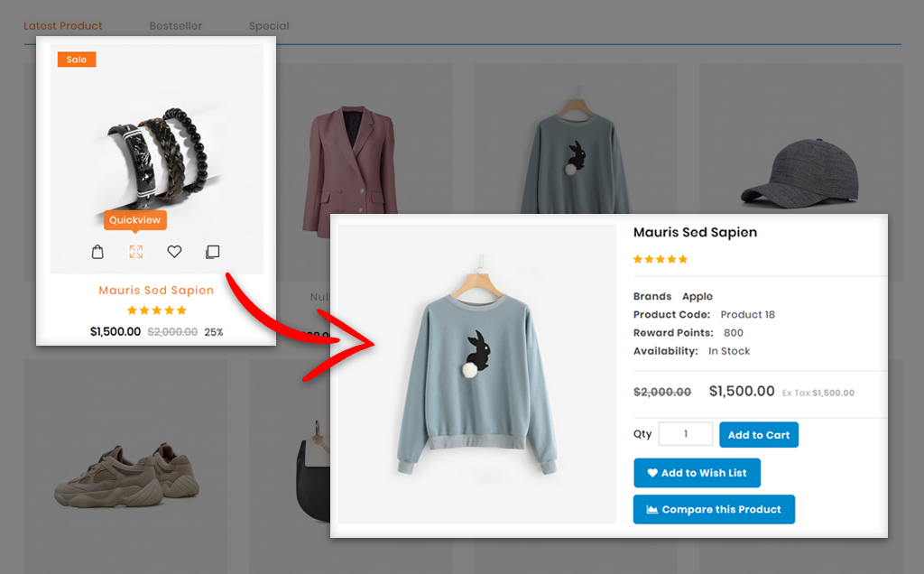This screenshot has height=574, width=924.
Task: Click the heart wishlist icon under bracelets
Action: click(x=174, y=252)
